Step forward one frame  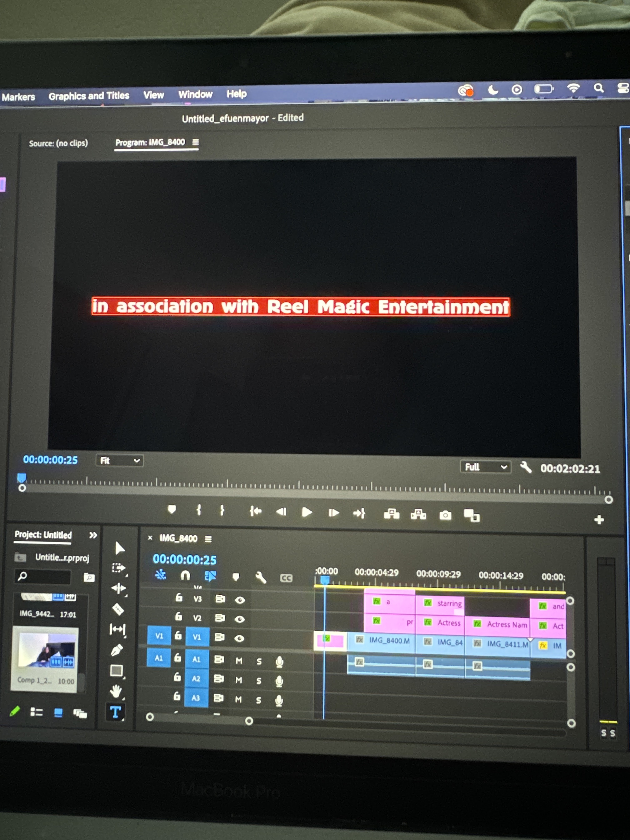click(333, 513)
